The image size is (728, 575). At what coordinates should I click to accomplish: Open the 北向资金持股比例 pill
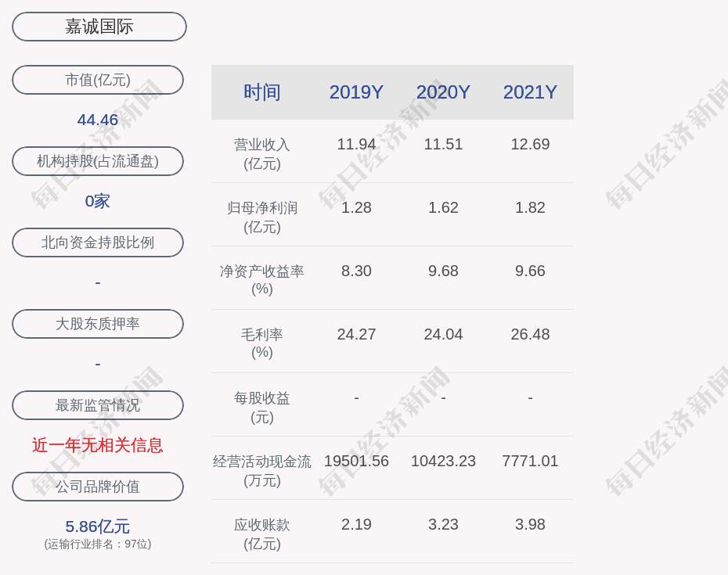coord(98,243)
